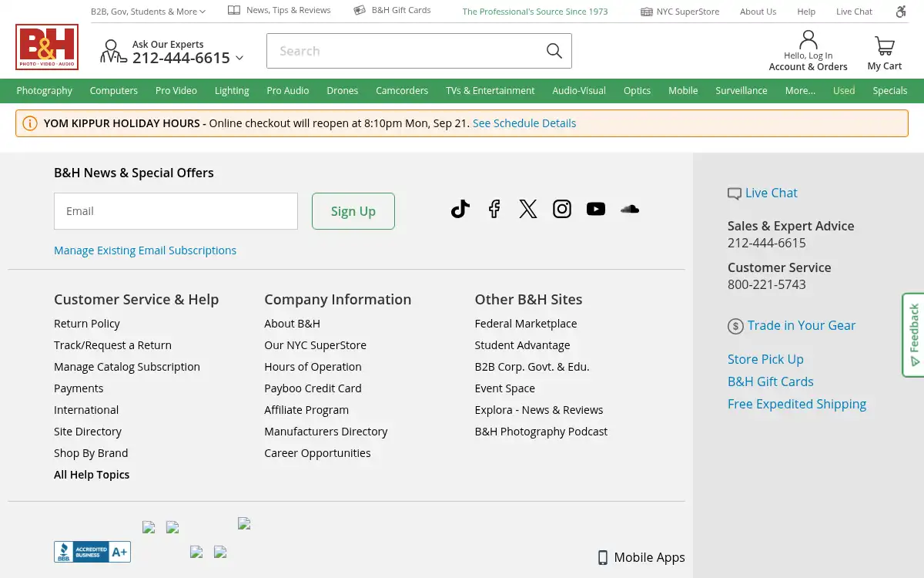Open the Lighting category

(232, 90)
